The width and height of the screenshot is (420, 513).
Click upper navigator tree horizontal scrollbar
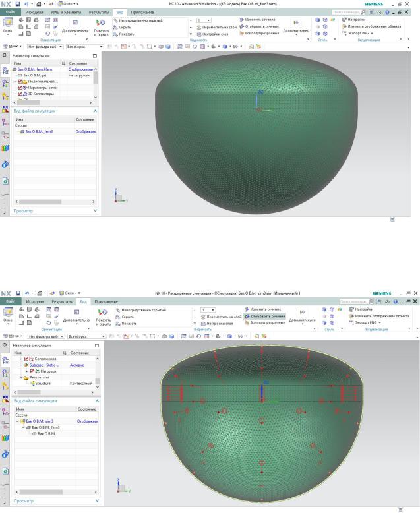click(28, 102)
